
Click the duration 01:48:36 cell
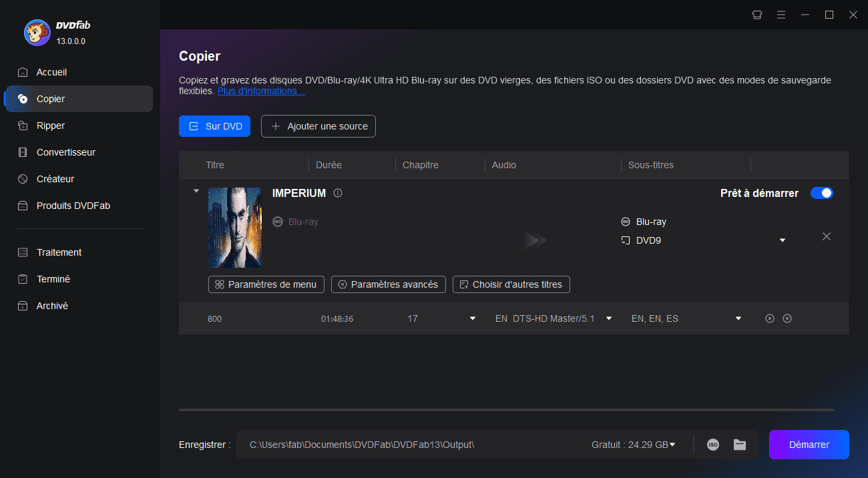coord(337,319)
